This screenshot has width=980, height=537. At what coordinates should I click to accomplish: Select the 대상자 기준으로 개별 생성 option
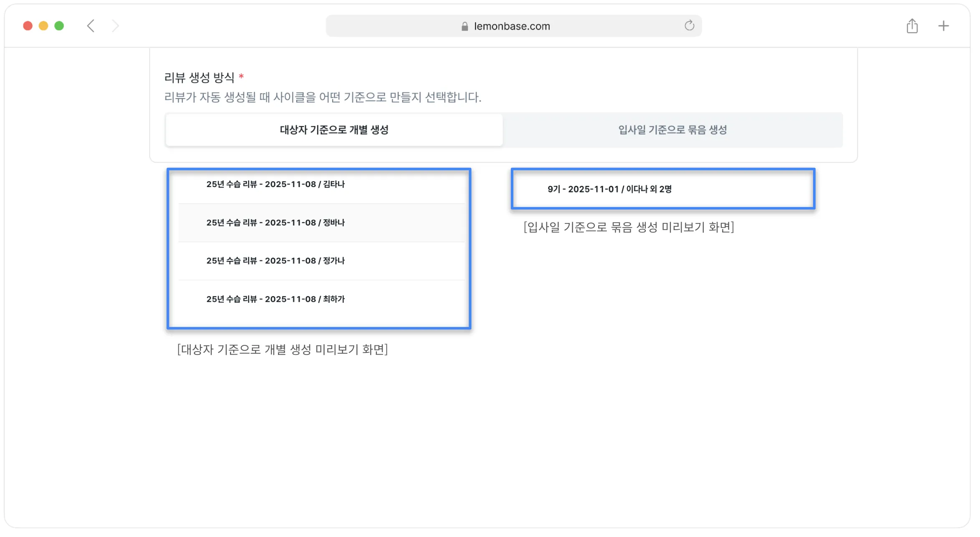click(334, 130)
